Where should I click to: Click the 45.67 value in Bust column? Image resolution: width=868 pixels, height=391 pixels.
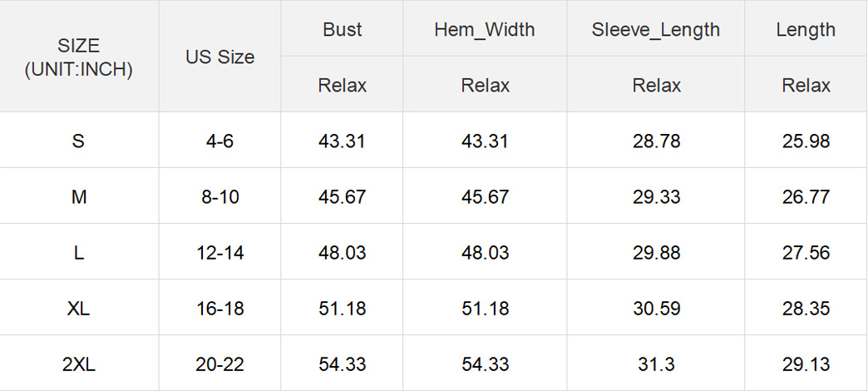pos(343,197)
